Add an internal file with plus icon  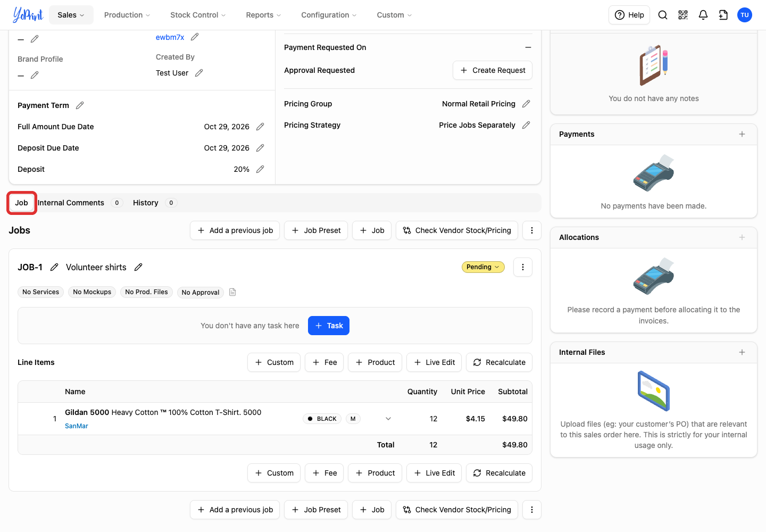[742, 352]
